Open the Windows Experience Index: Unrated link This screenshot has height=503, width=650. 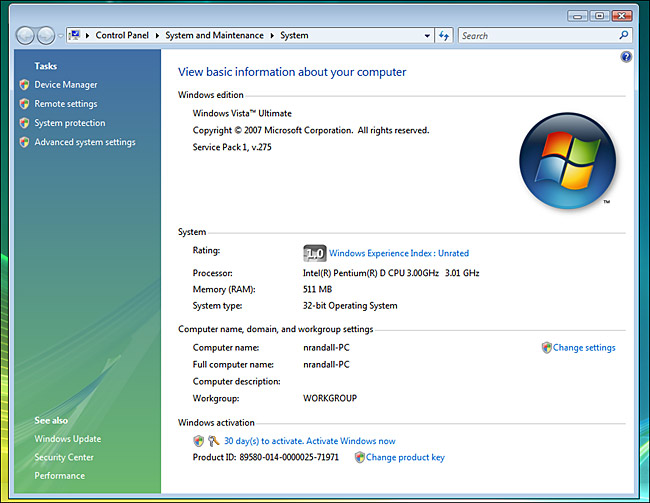[x=399, y=253]
